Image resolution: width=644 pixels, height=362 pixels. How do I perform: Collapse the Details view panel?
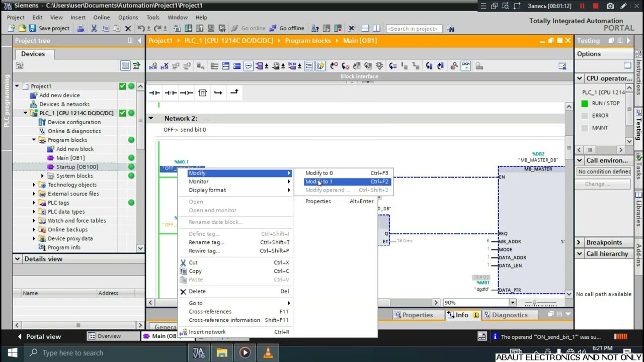tap(18, 259)
